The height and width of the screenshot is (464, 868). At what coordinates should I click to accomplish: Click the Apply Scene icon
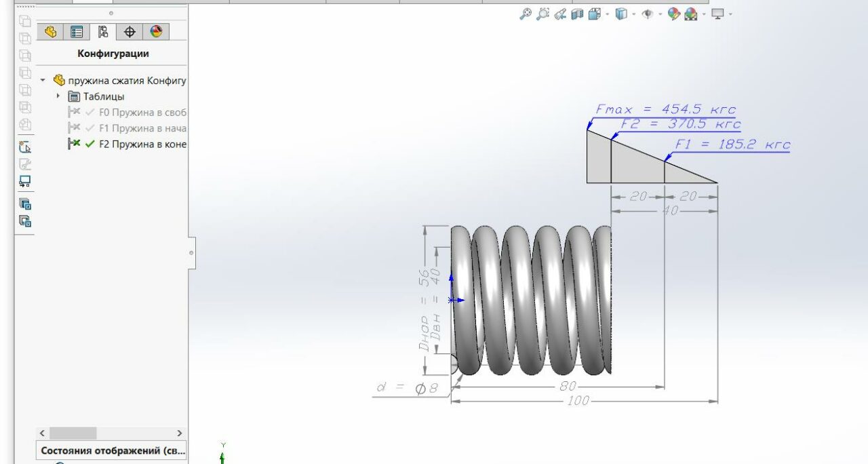[691, 14]
